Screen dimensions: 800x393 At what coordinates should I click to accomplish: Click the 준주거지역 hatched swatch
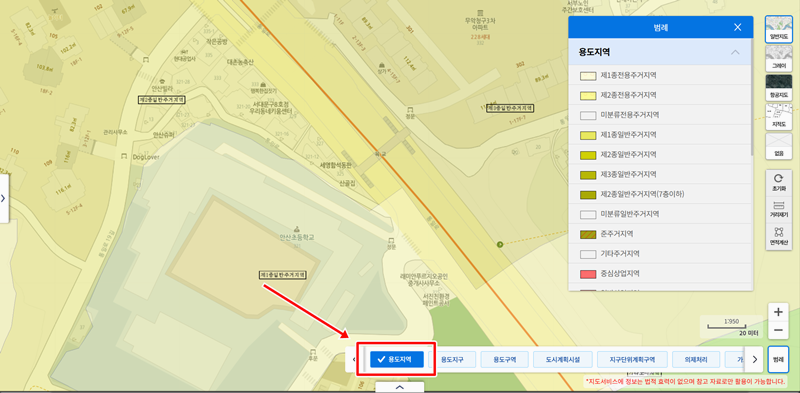588,234
